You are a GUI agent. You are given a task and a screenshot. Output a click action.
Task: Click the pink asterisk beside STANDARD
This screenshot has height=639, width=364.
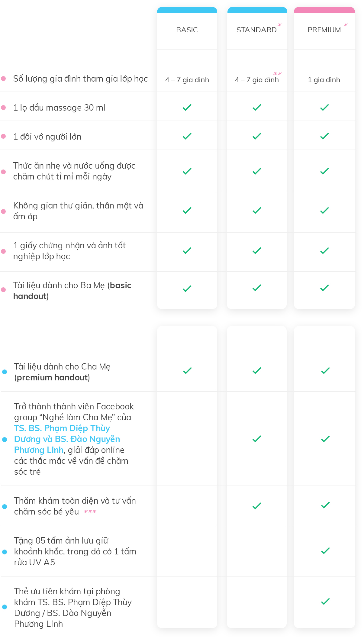point(280,25)
